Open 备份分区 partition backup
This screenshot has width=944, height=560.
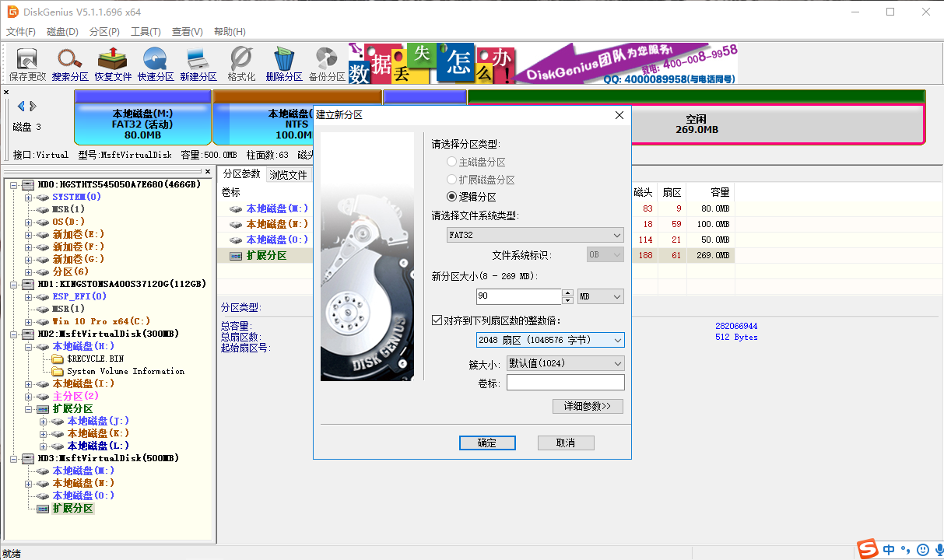pyautogui.click(x=325, y=62)
